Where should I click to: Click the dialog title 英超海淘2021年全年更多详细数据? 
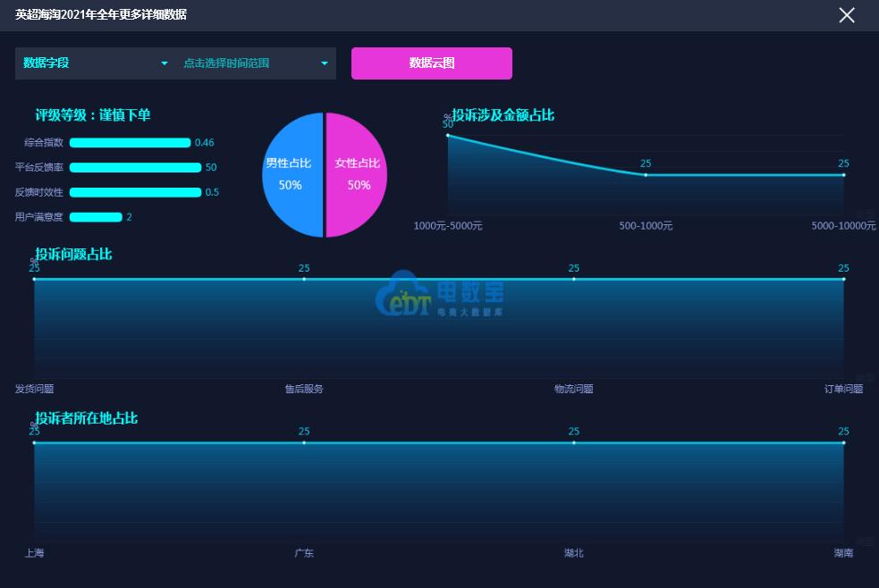click(x=101, y=14)
